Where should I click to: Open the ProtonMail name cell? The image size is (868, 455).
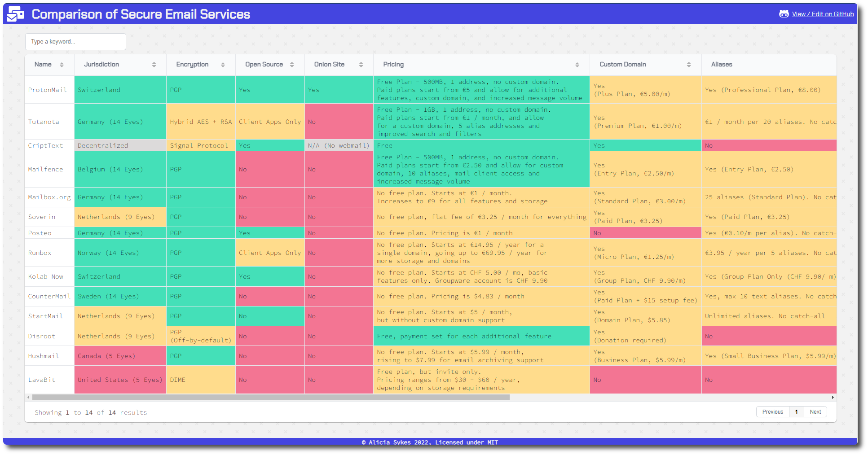[49, 90]
